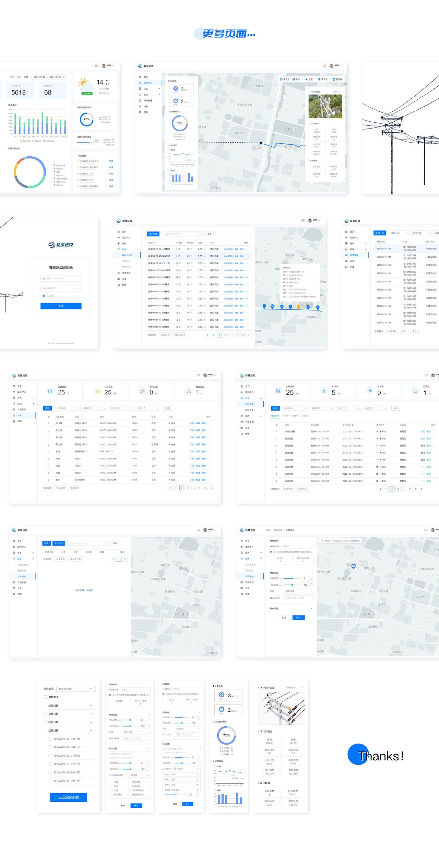Click the blue 登录 button on the login card
439x868 pixels.
point(61,306)
